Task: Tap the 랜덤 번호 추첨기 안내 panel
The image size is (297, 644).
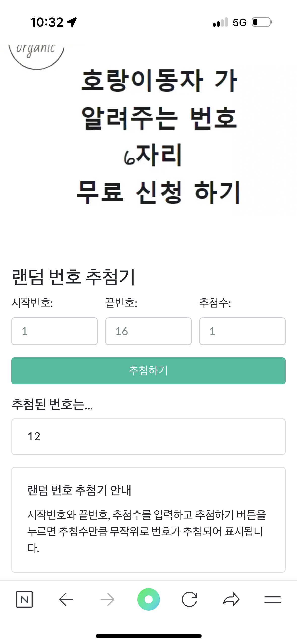Action: (x=148, y=520)
